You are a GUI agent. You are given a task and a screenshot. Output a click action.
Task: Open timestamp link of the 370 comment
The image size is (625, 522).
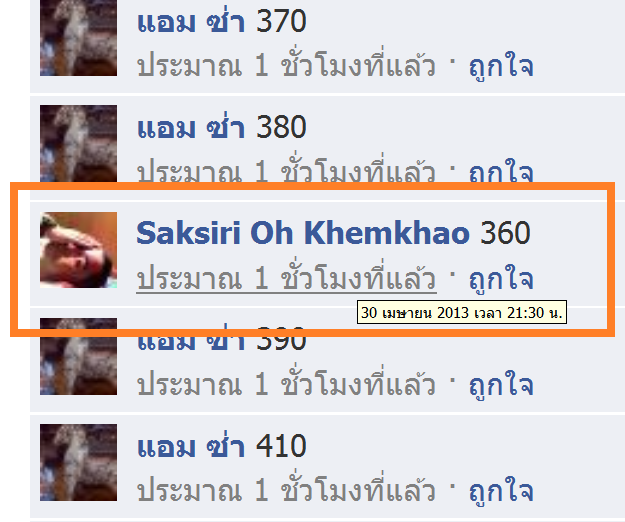[287, 65]
